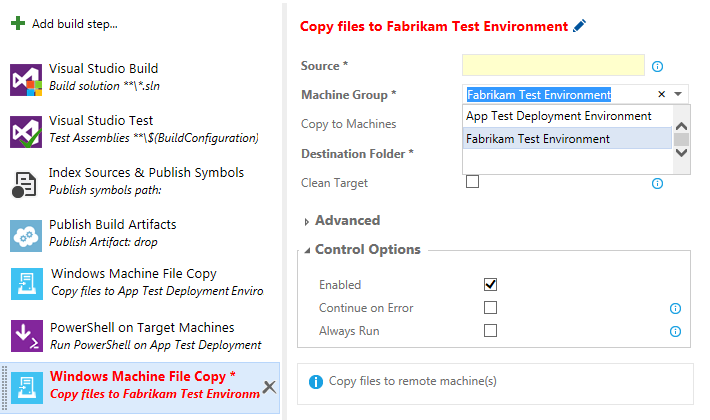This screenshot has width=710, height=420.
Task: Click the pencil icon to rename step
Action: pos(579,25)
